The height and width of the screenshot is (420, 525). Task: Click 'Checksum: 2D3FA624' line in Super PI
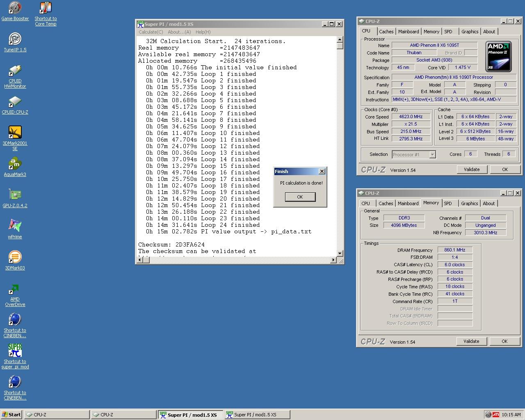(x=171, y=244)
